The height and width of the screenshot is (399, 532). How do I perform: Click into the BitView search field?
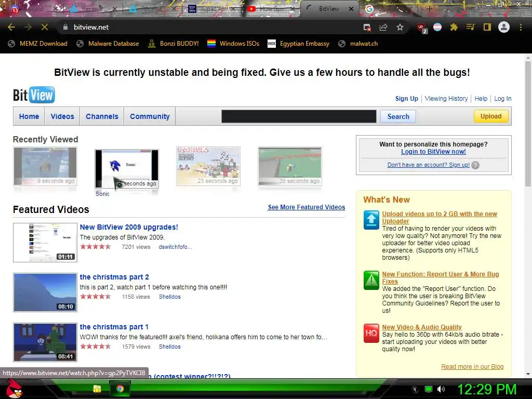299,116
